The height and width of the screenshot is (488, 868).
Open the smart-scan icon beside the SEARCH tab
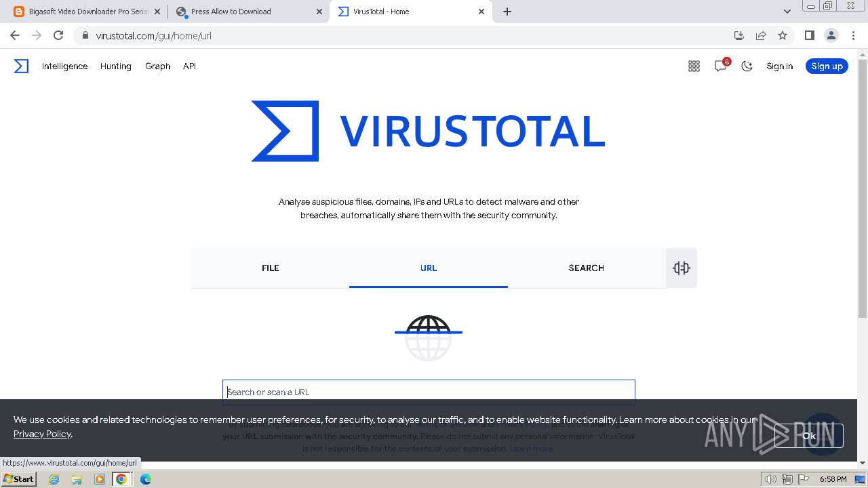682,268
